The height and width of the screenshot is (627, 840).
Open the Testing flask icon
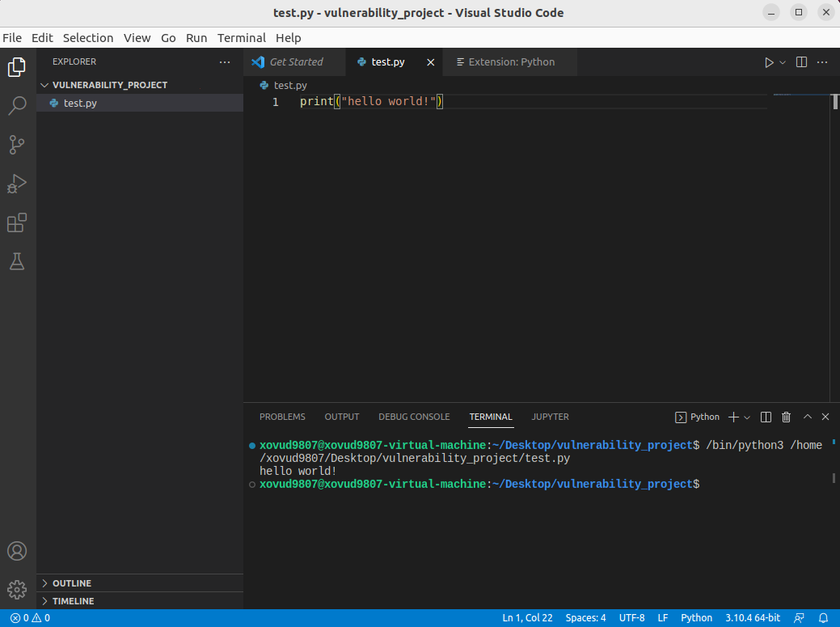coord(17,261)
